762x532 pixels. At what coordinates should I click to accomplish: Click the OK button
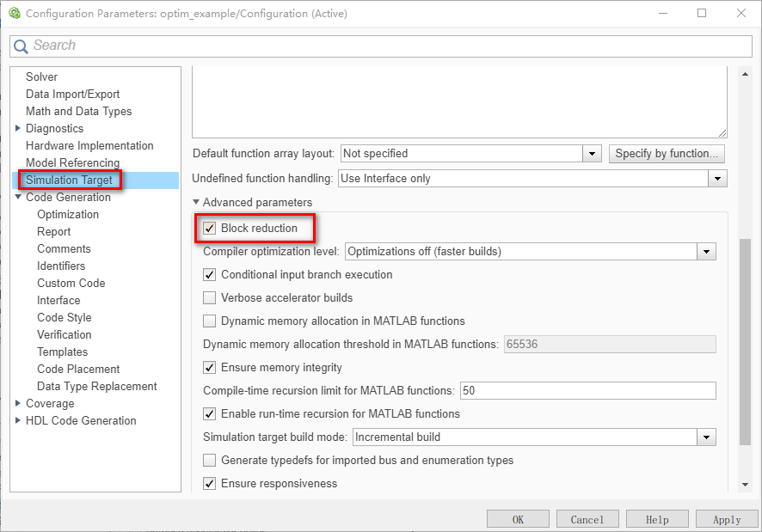coord(518,519)
